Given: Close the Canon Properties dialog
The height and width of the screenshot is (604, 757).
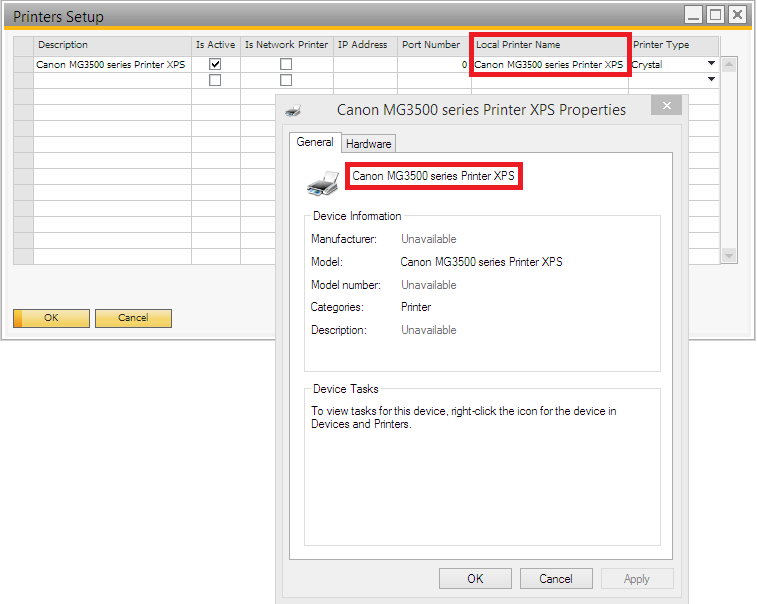Looking at the screenshot, I should (667, 108).
